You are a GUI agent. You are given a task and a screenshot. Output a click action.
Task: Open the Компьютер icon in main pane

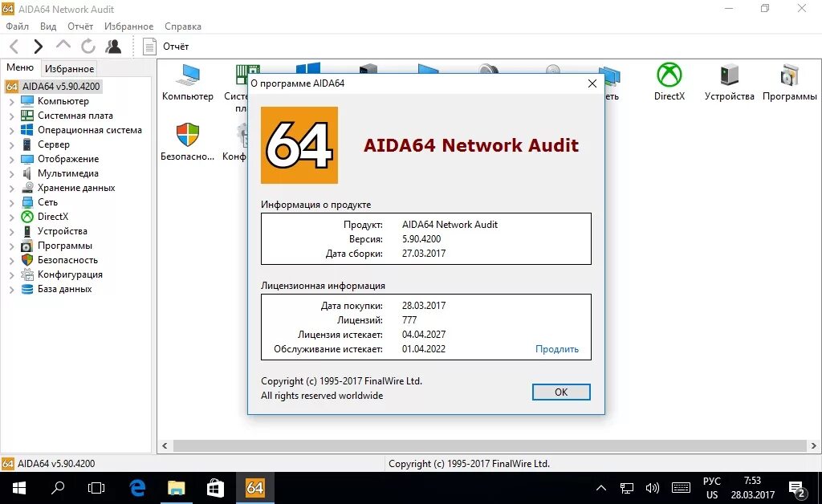coord(188,82)
